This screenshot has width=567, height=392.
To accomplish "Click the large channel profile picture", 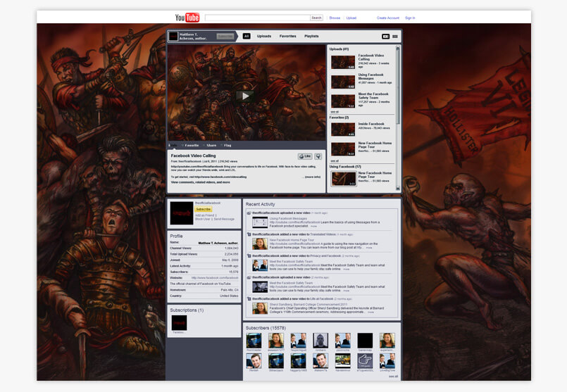I will tap(182, 213).
